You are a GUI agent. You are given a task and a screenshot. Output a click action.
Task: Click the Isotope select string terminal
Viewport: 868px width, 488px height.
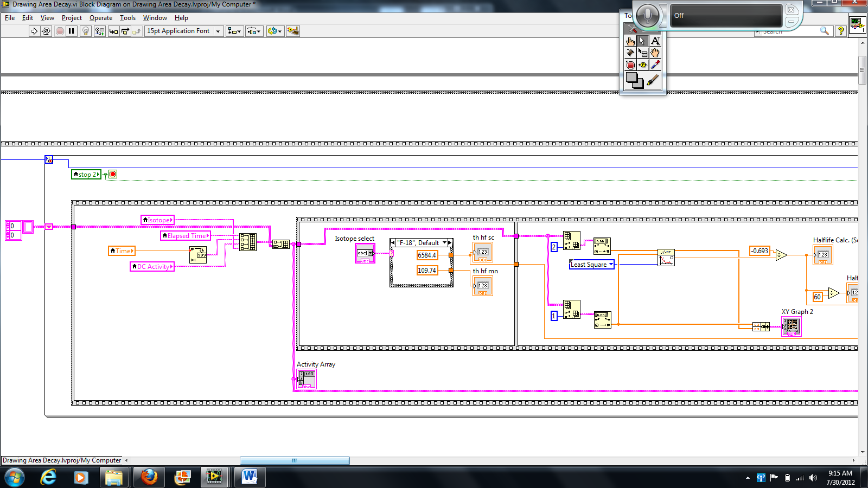click(x=365, y=253)
